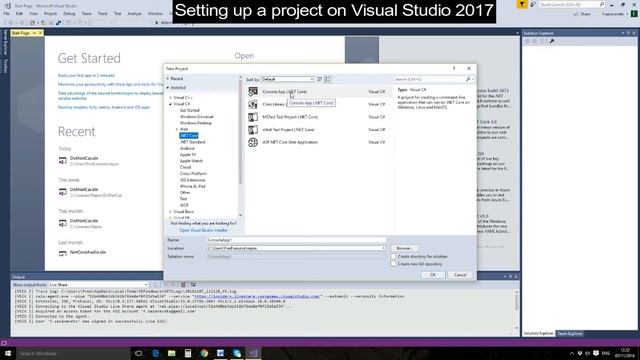Open the Project menu

pyautogui.click(x=51, y=13)
